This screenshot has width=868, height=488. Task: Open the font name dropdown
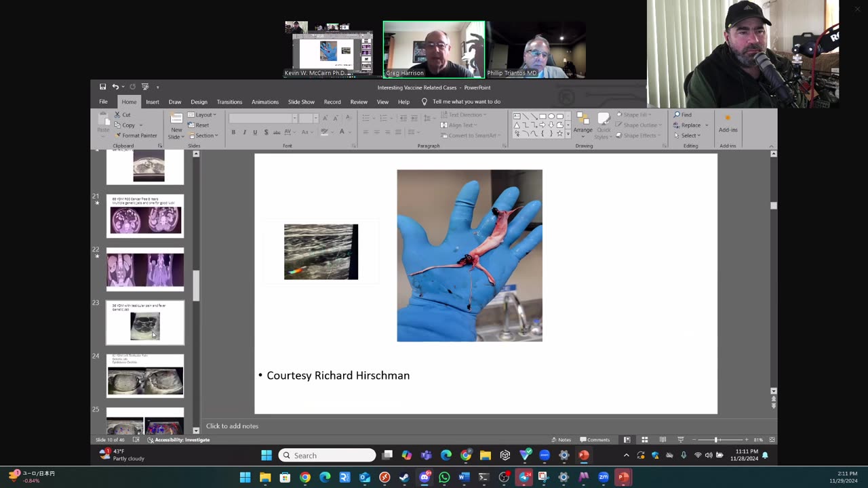[294, 119]
